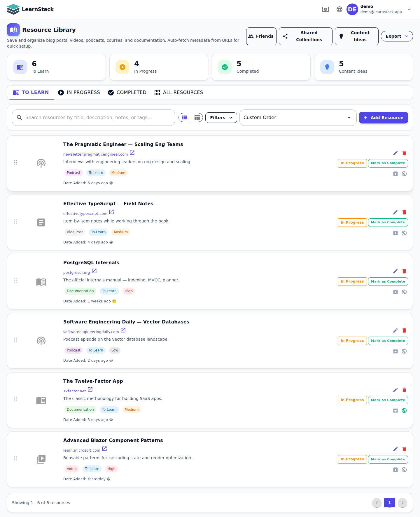Click the drag handle for Effective TypeScript

click(x=15, y=222)
